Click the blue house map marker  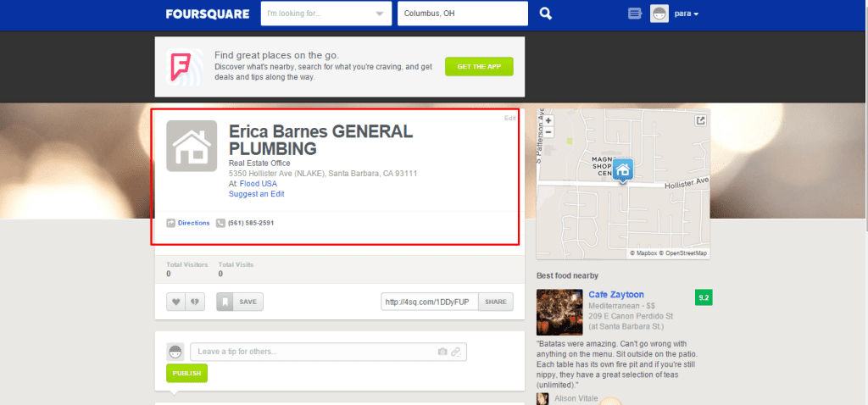tap(623, 170)
